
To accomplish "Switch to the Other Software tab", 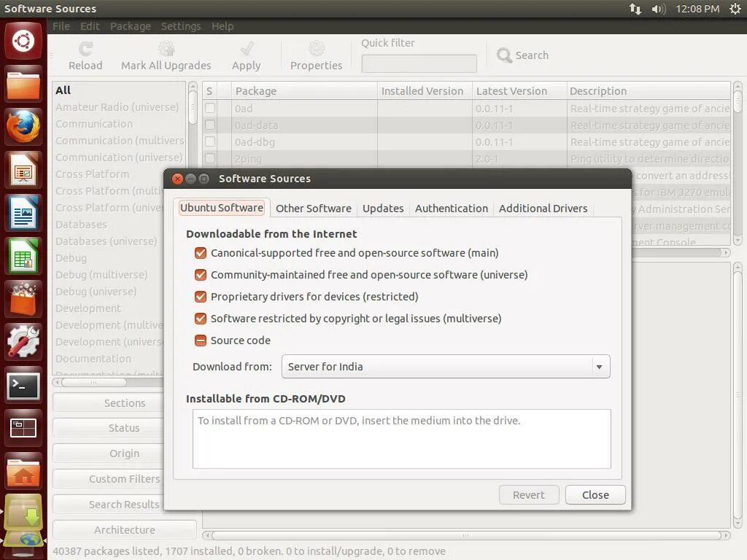I will pos(314,208).
